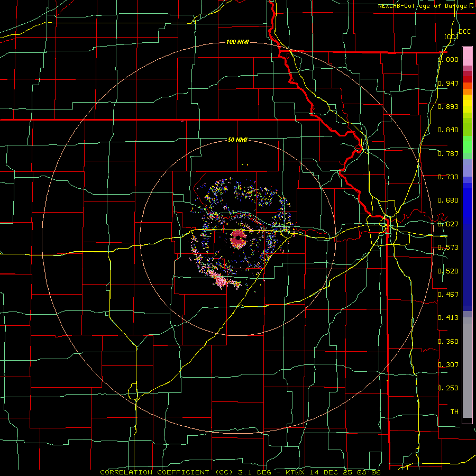476x476 pixels.
Task: Click the DCC product label
Action: coord(464,32)
